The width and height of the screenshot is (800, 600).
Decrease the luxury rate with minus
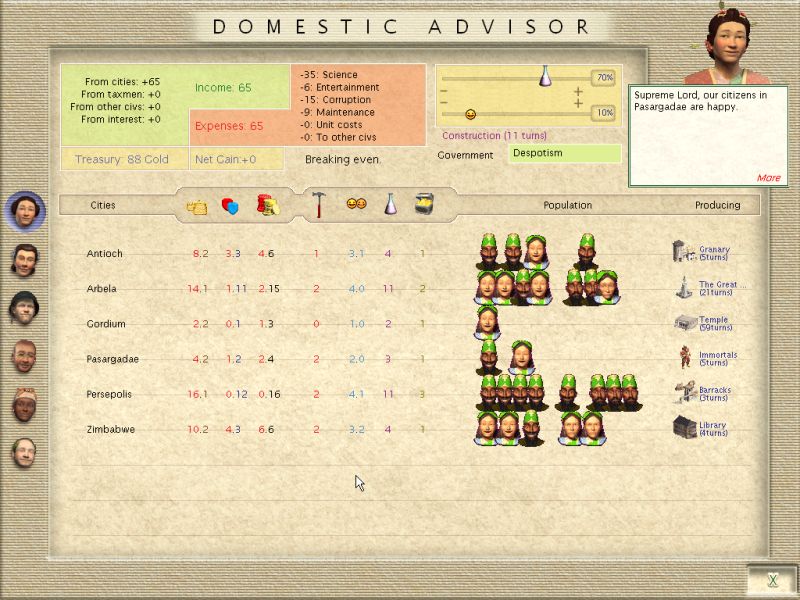click(x=443, y=104)
